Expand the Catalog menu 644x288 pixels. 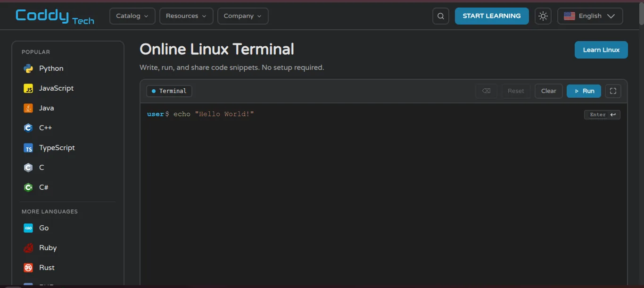[x=132, y=16]
